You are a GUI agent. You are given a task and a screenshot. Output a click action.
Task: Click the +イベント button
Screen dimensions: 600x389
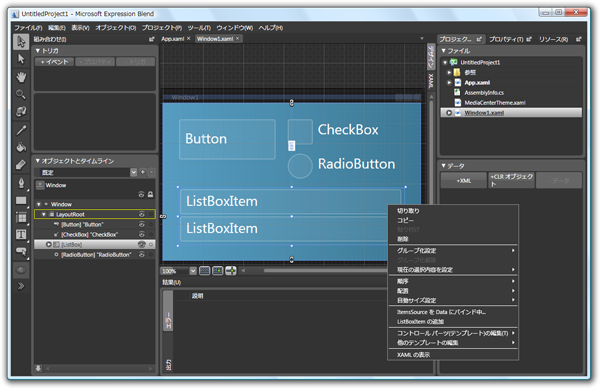[x=54, y=62]
